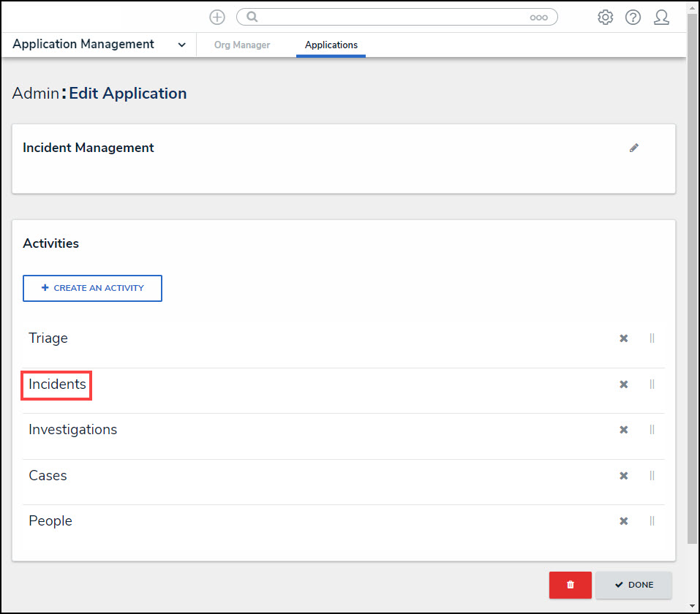700x614 pixels.
Task: Switch to the Org Manager tab
Action: [242, 45]
